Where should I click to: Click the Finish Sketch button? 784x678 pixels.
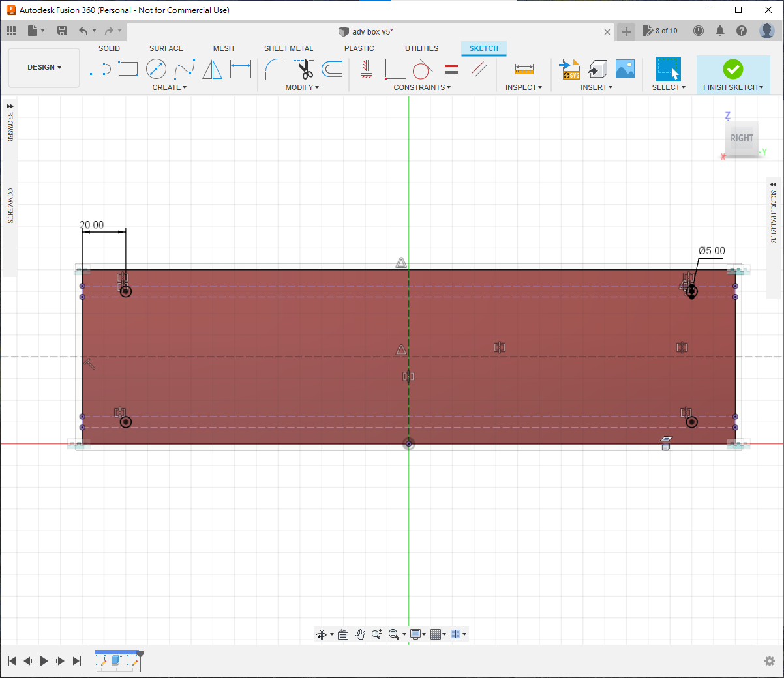tap(732, 69)
